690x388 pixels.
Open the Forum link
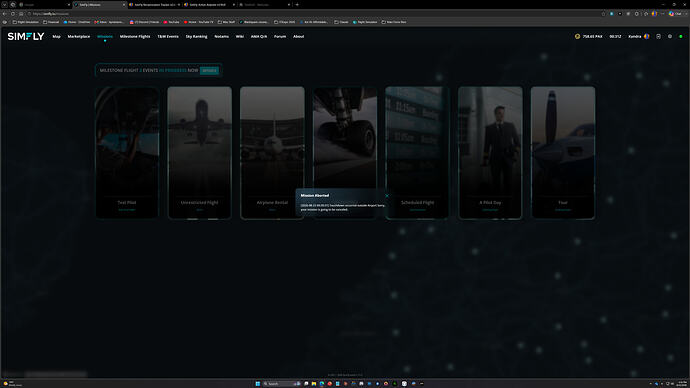(280, 37)
